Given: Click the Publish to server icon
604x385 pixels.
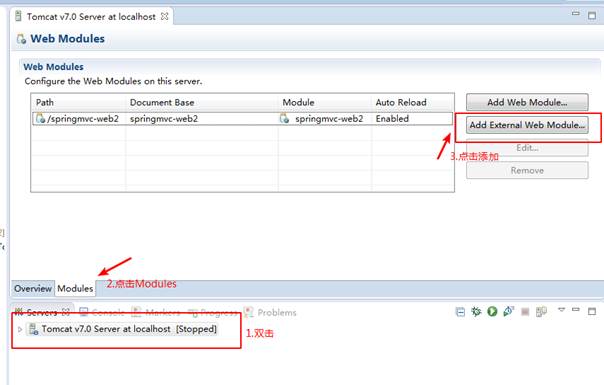Looking at the screenshot, I should [x=541, y=311].
